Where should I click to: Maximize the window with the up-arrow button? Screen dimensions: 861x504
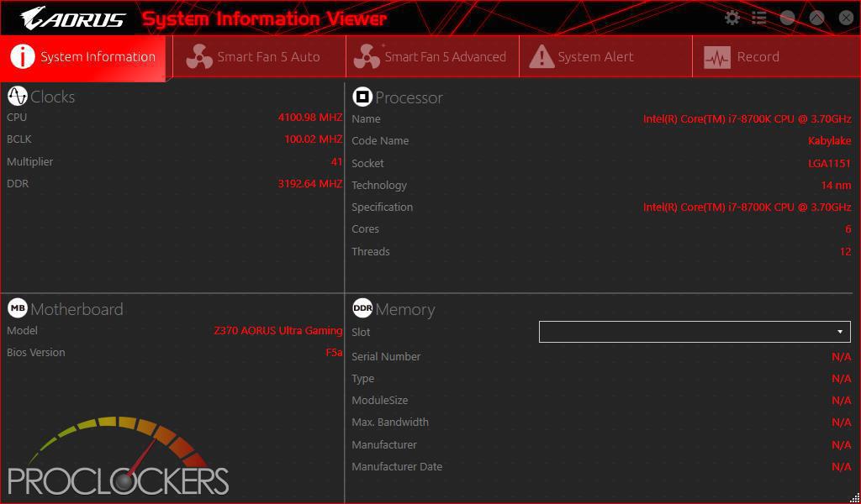pos(817,18)
